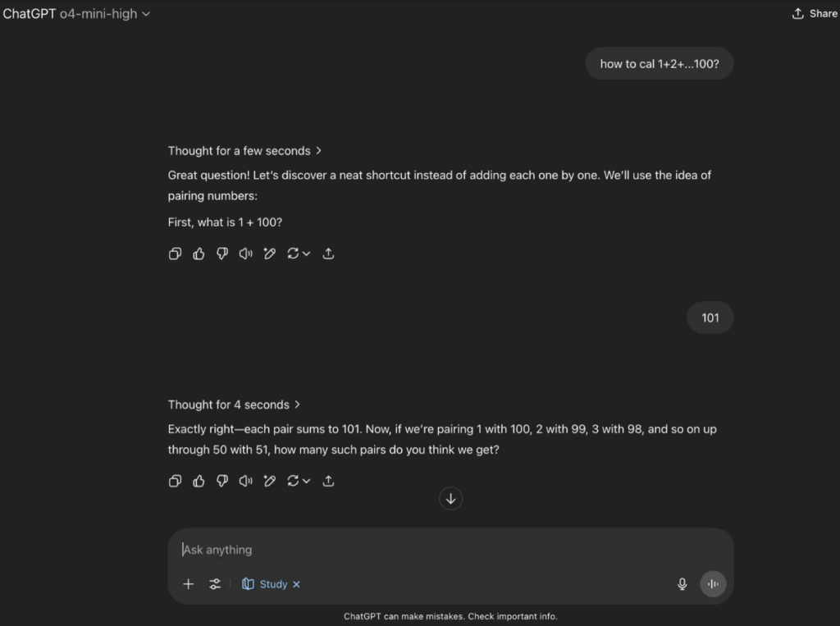Viewport: 840px width, 626px height.
Task: Edit the first response in canvas
Action: pos(269,254)
